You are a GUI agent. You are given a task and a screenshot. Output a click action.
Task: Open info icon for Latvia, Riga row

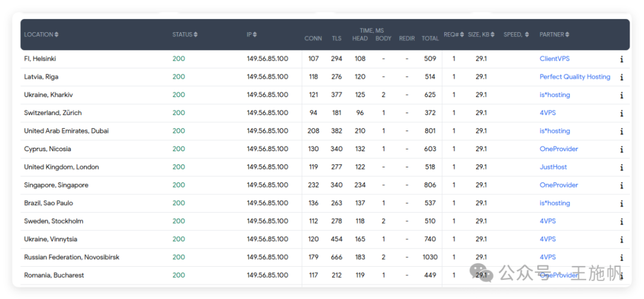(621, 77)
